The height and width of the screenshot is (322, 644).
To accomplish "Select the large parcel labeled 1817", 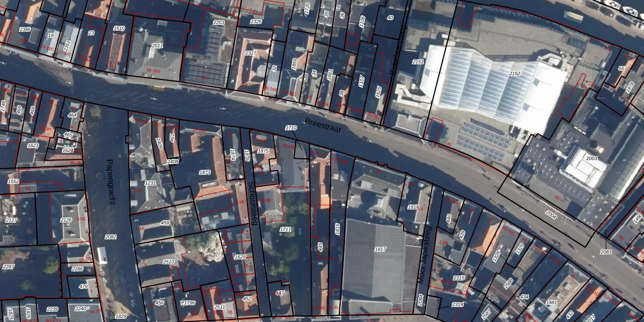I will pos(380,249).
